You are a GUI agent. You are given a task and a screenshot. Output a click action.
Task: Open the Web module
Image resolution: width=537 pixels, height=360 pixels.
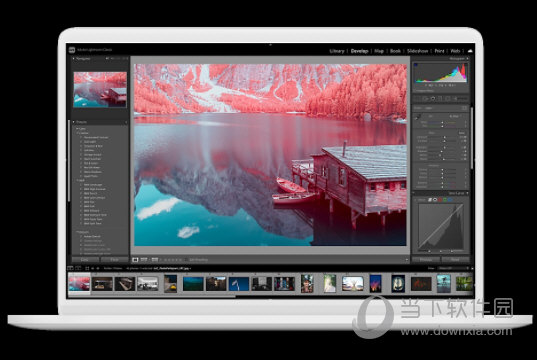[x=455, y=51]
